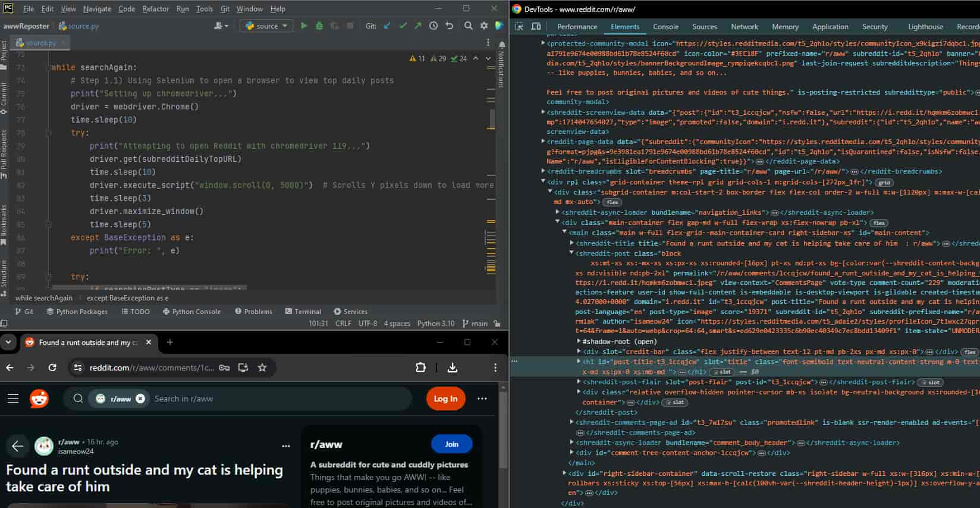Open PyCharm settings gear icon
Viewport: 980px width, 508px height.
tap(484, 26)
